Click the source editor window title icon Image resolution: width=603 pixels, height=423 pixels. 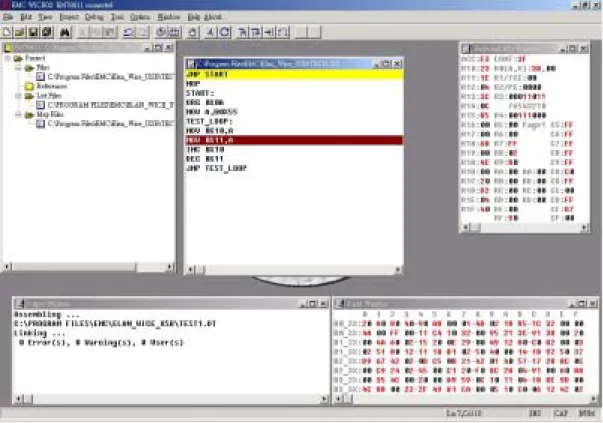tap(191, 64)
